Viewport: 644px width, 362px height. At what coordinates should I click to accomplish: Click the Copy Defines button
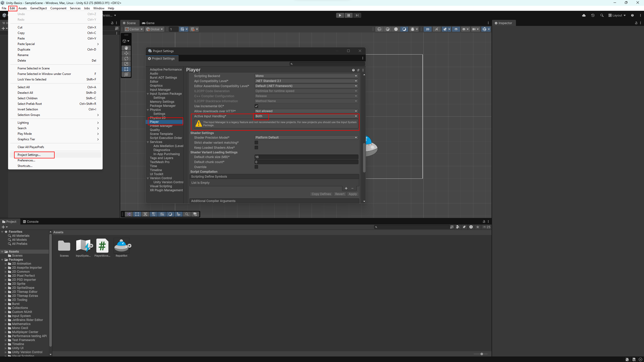[321, 194]
